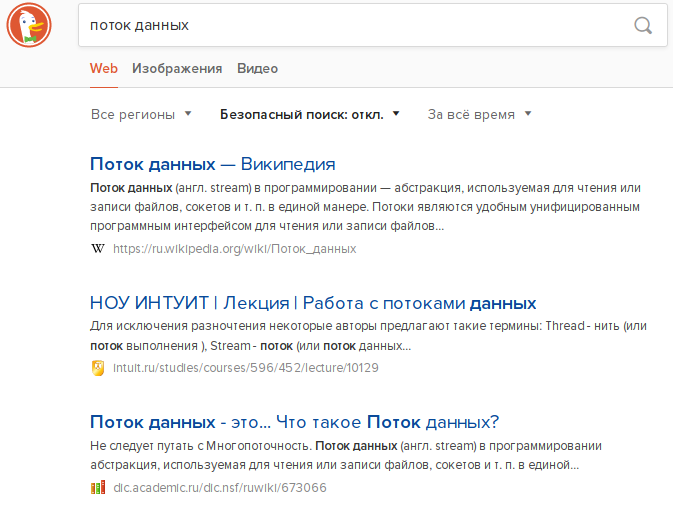Click the Wikipedia favicon beside the URL

pyautogui.click(x=97, y=249)
